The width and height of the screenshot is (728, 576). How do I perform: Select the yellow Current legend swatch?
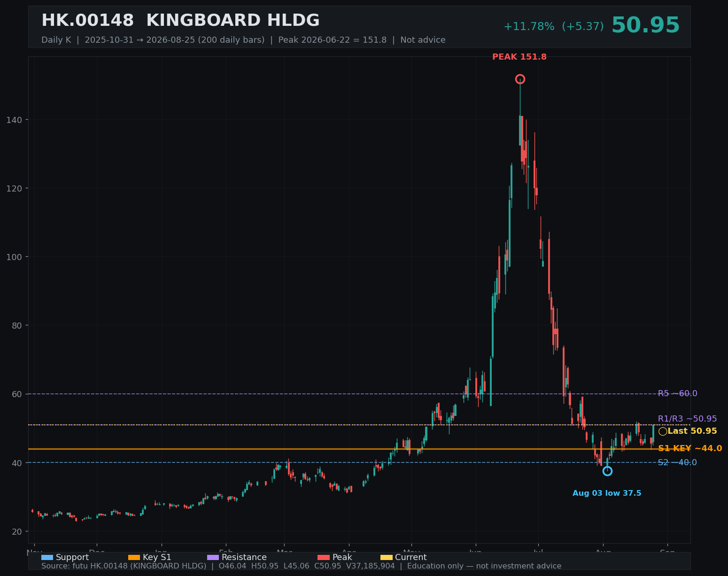(x=386, y=558)
